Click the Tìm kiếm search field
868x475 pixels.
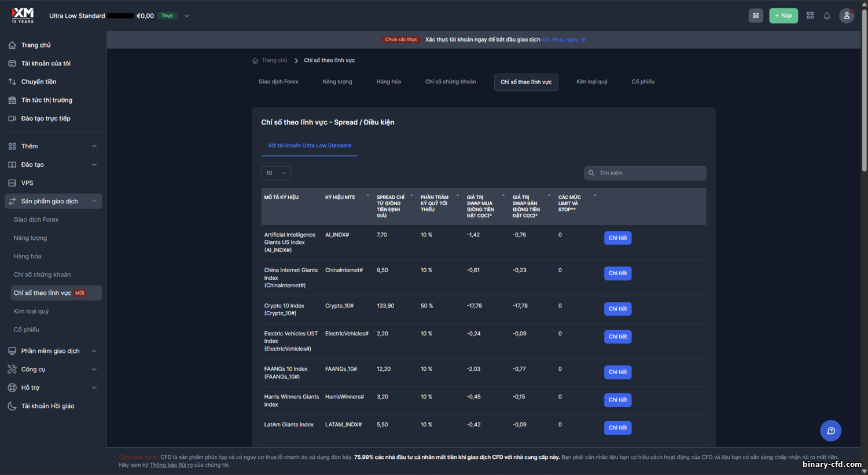coord(648,173)
